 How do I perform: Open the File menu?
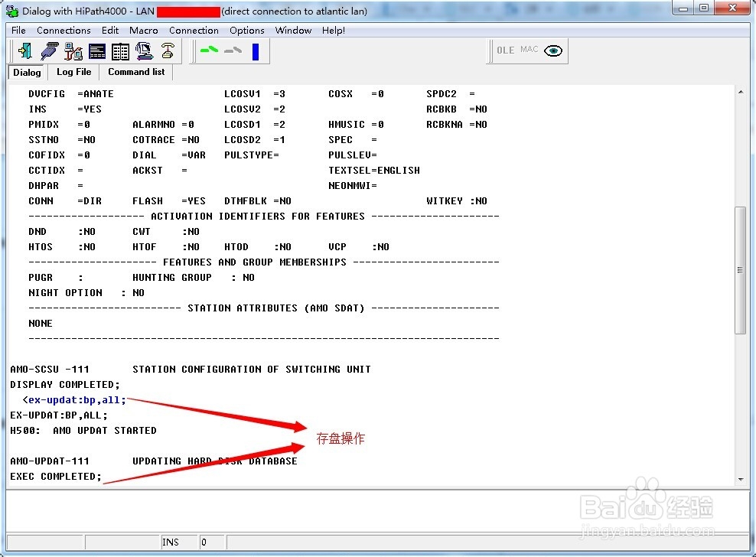coord(18,31)
